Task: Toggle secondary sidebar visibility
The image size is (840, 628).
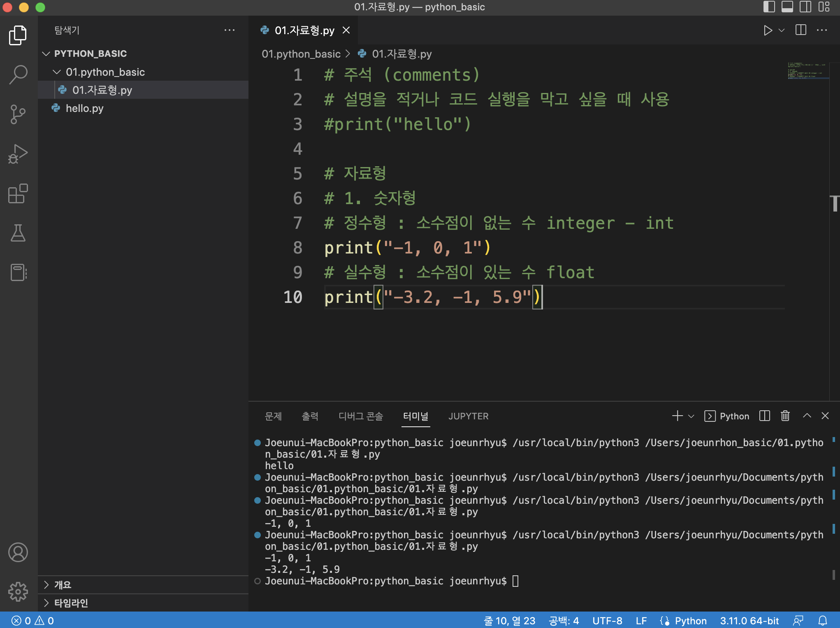Action: point(805,7)
